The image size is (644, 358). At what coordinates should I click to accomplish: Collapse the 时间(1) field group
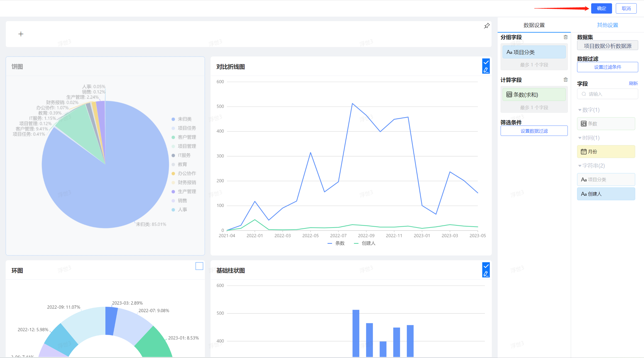click(x=589, y=138)
